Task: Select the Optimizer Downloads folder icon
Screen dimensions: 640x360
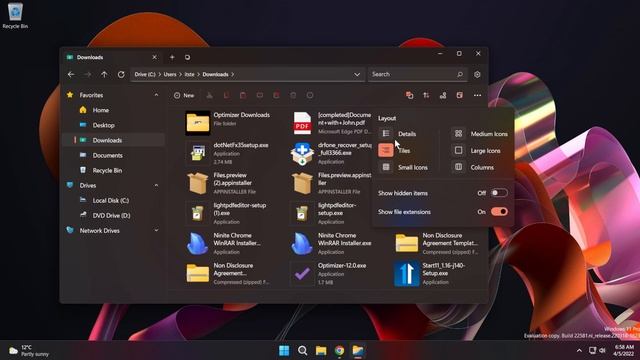Action: point(198,123)
